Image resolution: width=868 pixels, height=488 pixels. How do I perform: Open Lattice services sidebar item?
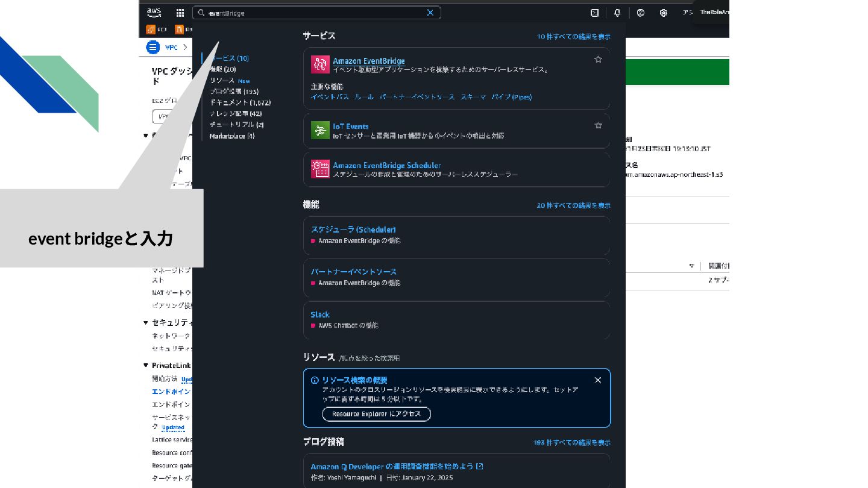coord(172,439)
